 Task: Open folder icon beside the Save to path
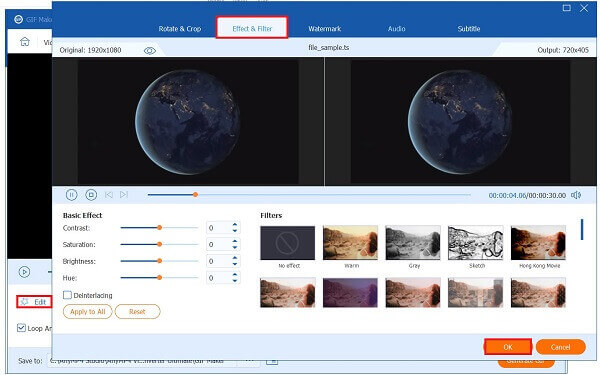click(272, 361)
